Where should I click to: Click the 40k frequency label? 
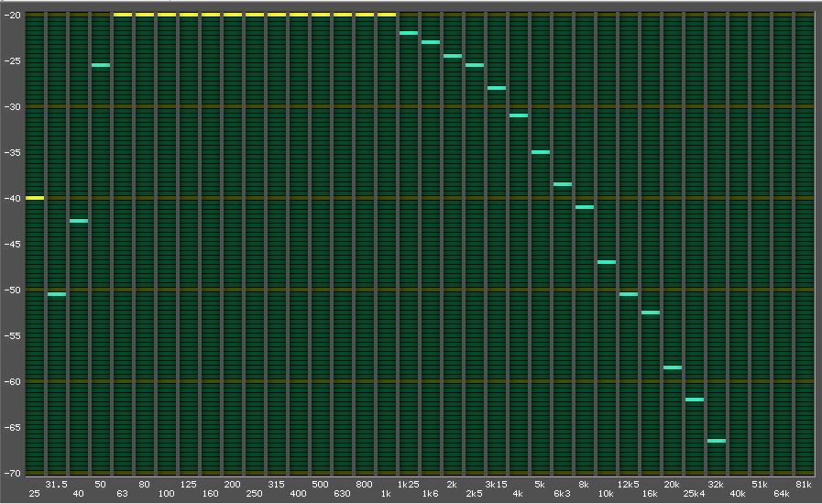738,494
